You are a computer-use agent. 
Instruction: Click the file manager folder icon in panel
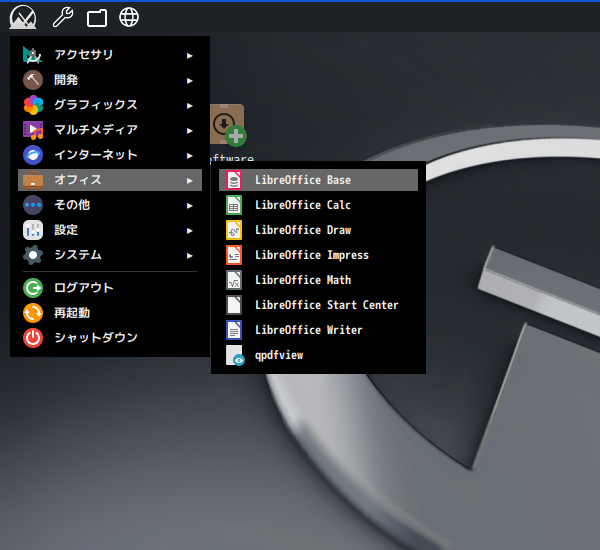coord(96,17)
